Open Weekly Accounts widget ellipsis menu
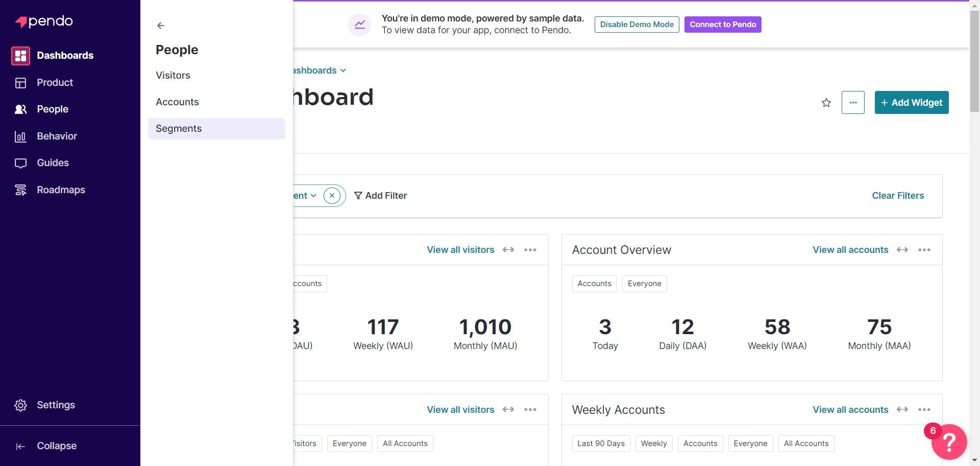 (924, 410)
